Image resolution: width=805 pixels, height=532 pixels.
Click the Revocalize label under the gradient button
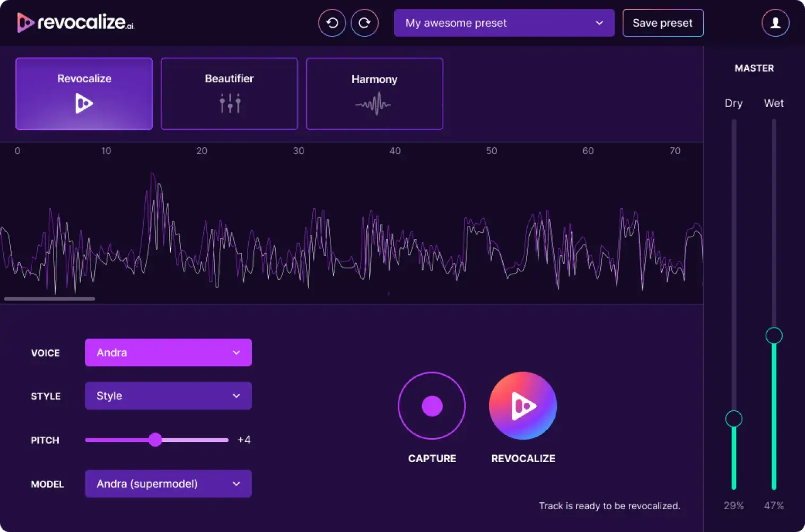[522, 458]
